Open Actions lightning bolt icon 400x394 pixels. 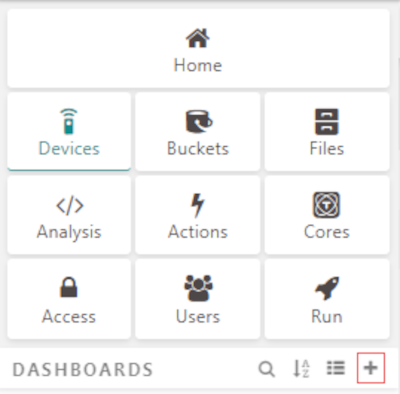(x=197, y=205)
